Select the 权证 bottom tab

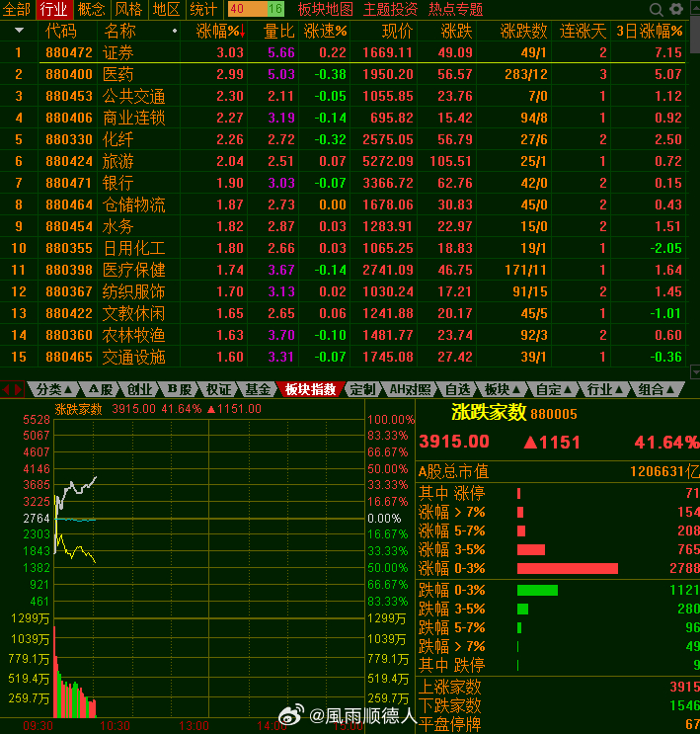[x=218, y=389]
